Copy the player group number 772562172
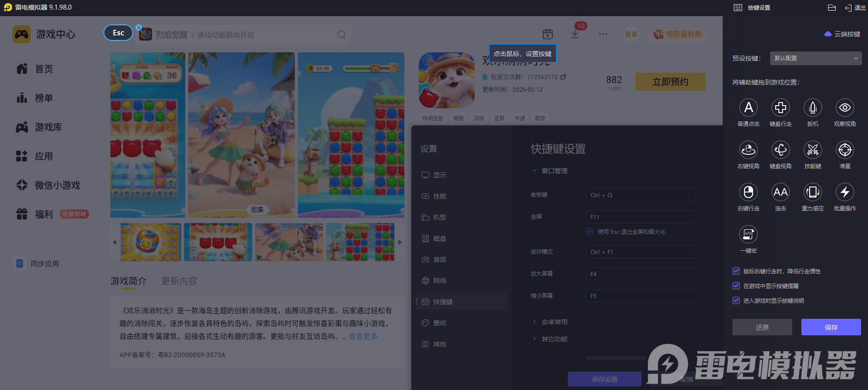The image size is (868, 390). pos(563,77)
